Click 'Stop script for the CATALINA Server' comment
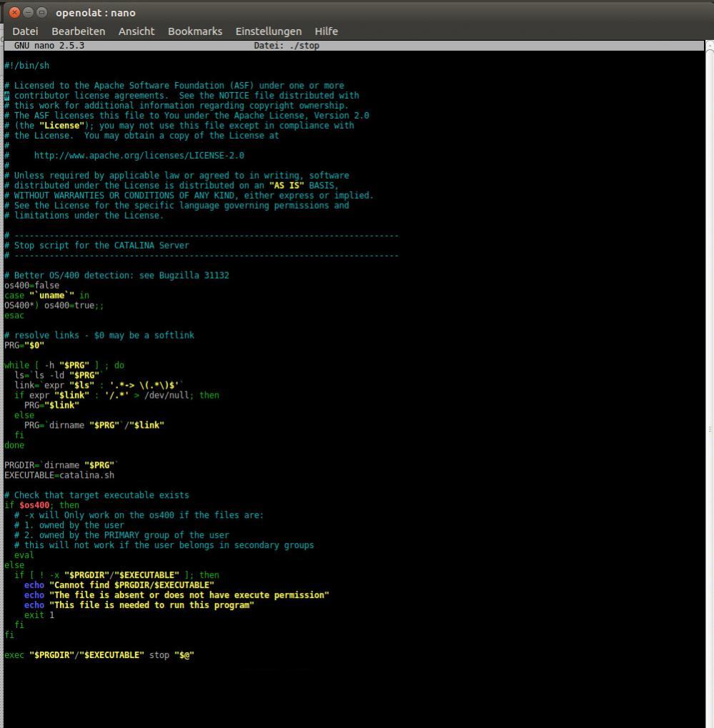The image size is (714, 728). 101,246
